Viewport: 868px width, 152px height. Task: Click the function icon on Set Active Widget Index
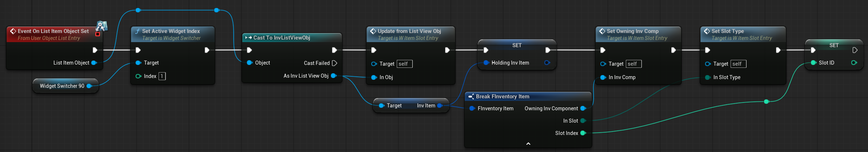pyautogui.click(x=137, y=31)
